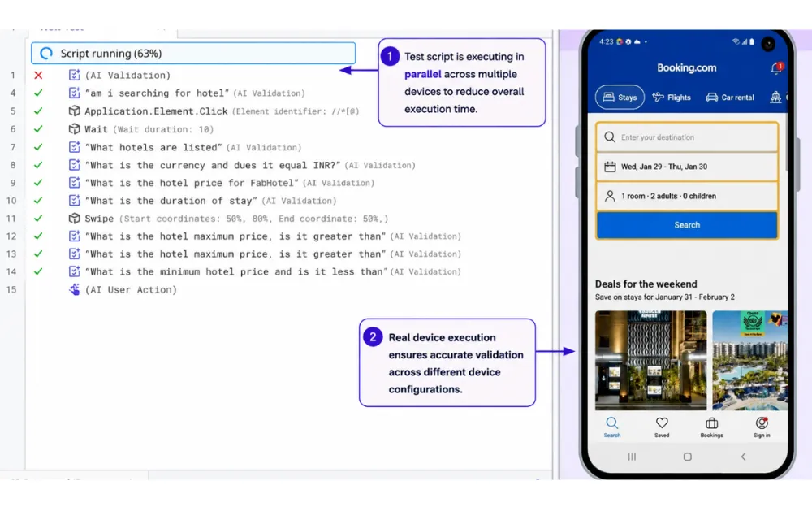812x520 pixels.
Task: Click the Script running (63%) progress bar
Action: click(193, 54)
